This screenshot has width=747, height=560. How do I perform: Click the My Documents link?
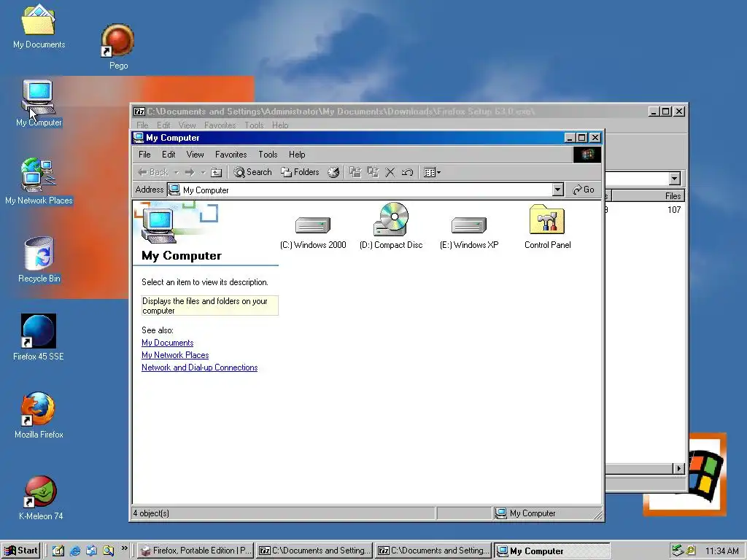tap(167, 343)
